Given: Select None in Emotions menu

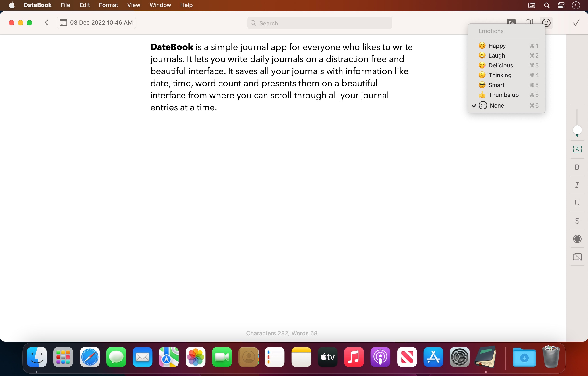Looking at the screenshot, I should (x=506, y=105).
